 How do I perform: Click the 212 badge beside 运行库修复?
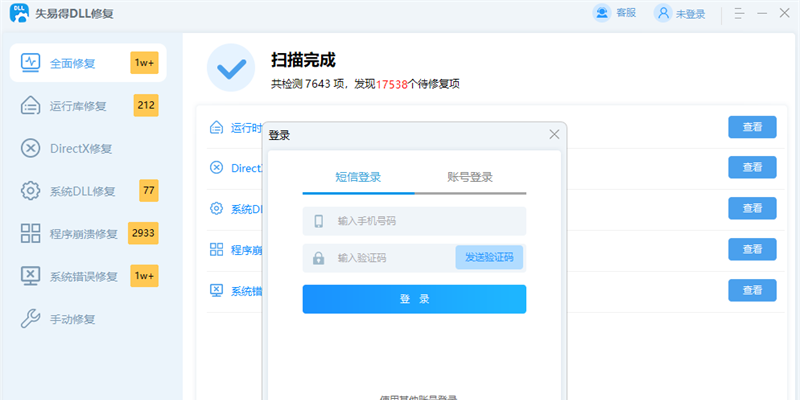pyautogui.click(x=146, y=106)
